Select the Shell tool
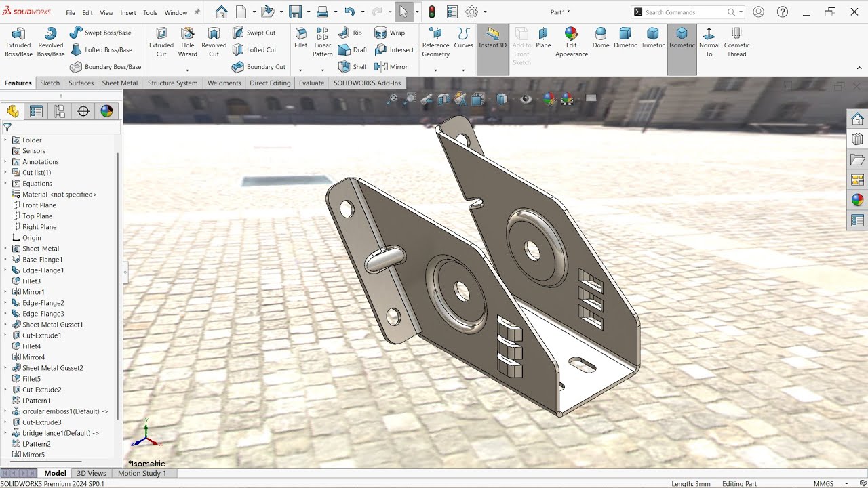The height and width of the screenshot is (488, 868). click(352, 67)
